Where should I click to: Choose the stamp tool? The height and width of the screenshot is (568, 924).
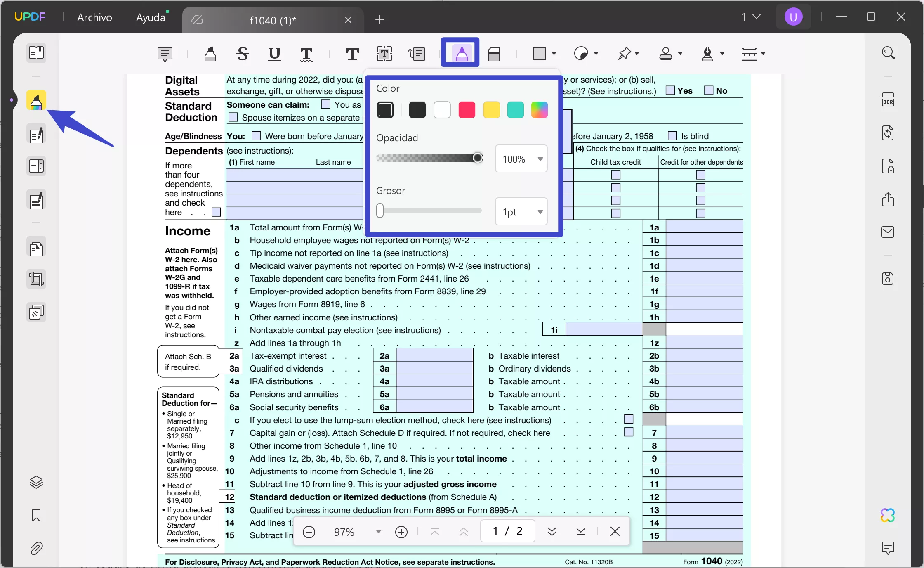tap(666, 54)
